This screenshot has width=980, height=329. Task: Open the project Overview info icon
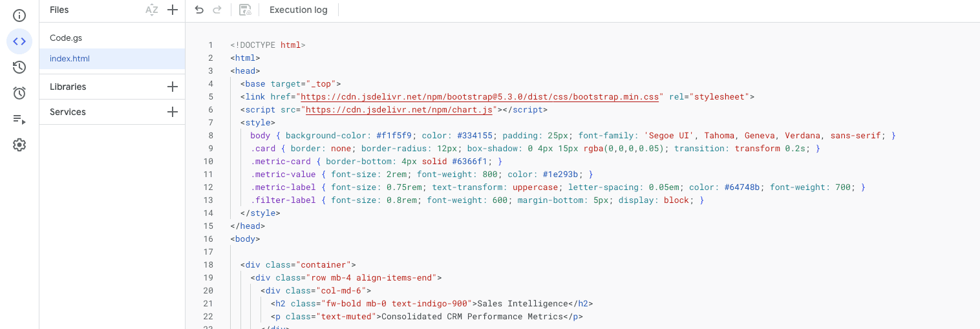(19, 16)
